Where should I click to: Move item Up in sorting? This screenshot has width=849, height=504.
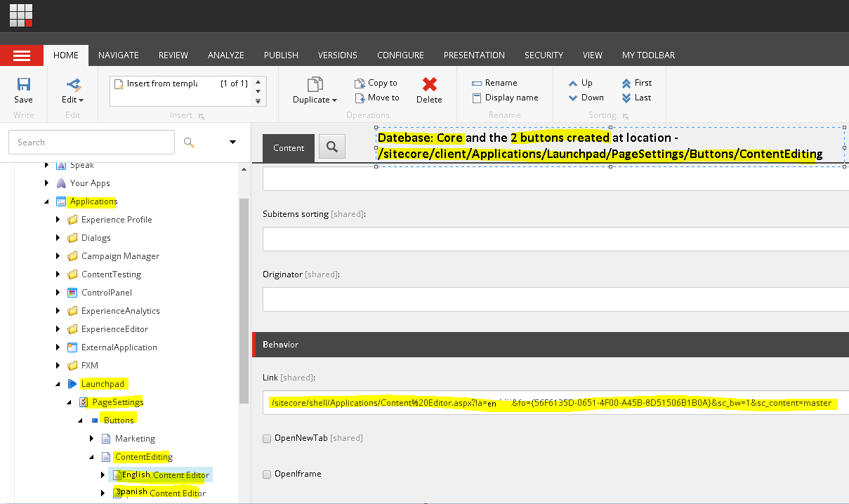click(x=581, y=83)
